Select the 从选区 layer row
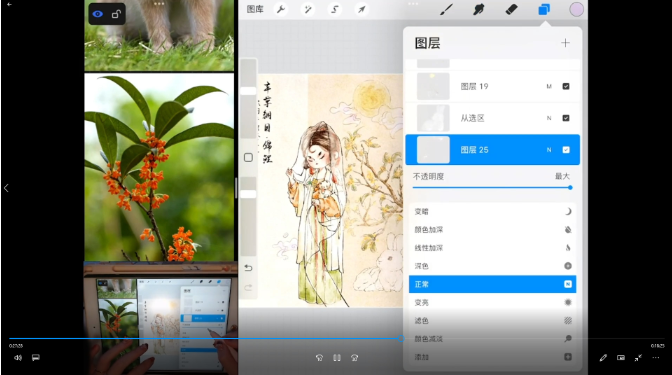Screen dimensions: 672x375 coord(492,118)
